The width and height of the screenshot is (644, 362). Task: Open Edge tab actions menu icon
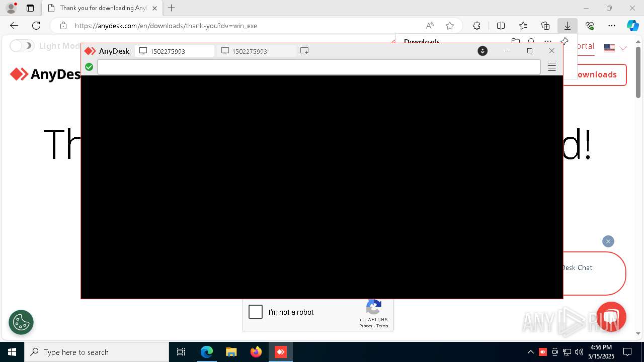[30, 8]
